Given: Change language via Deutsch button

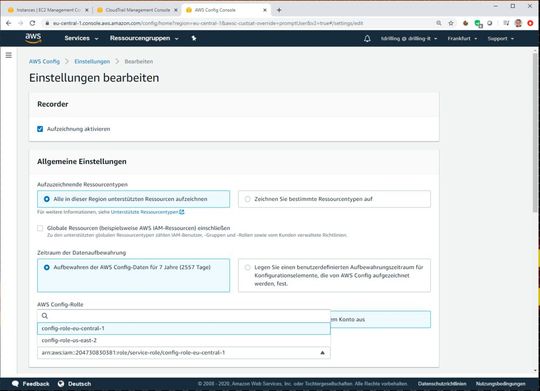Looking at the screenshot, I should coord(74,383).
